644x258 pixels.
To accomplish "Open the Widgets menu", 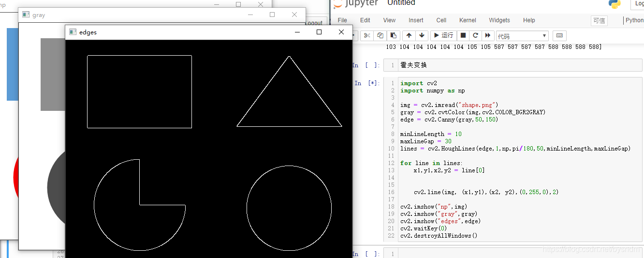I will click(499, 20).
